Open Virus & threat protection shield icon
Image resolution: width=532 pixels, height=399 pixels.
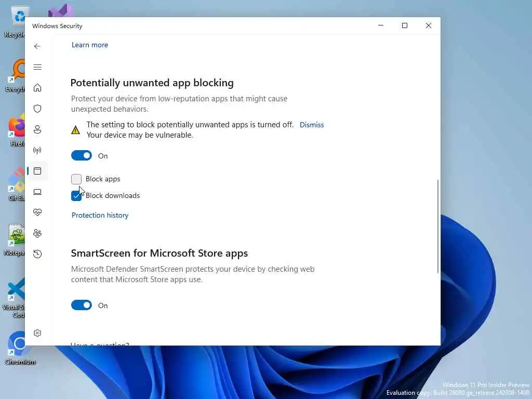point(37,109)
